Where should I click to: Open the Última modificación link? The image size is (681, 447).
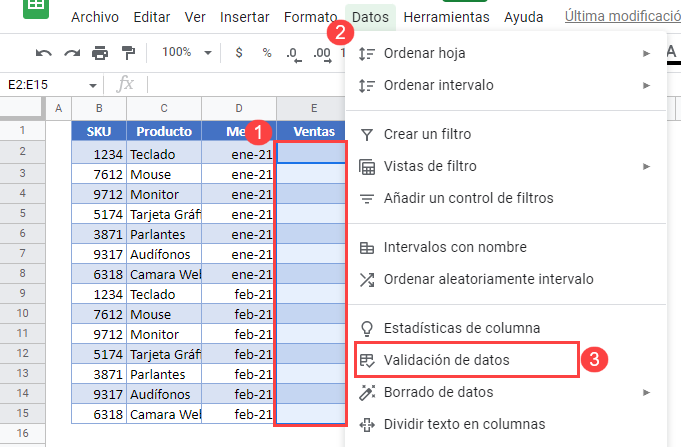[x=622, y=17]
